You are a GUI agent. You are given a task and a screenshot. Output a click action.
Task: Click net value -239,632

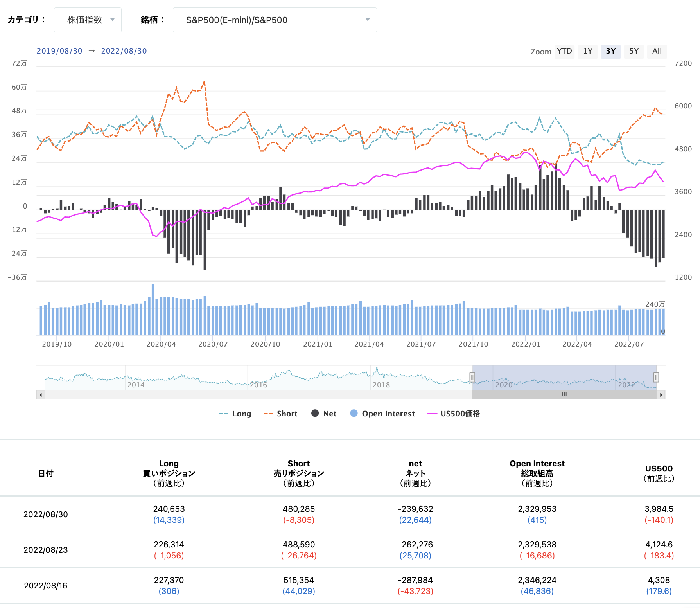pyautogui.click(x=415, y=509)
